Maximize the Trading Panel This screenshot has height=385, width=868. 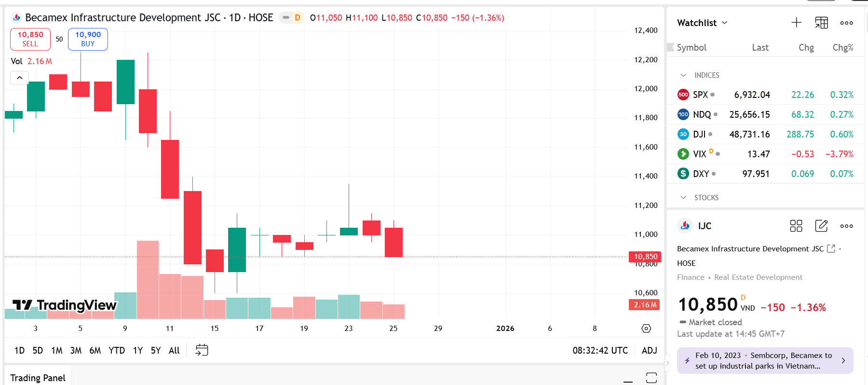(x=651, y=378)
